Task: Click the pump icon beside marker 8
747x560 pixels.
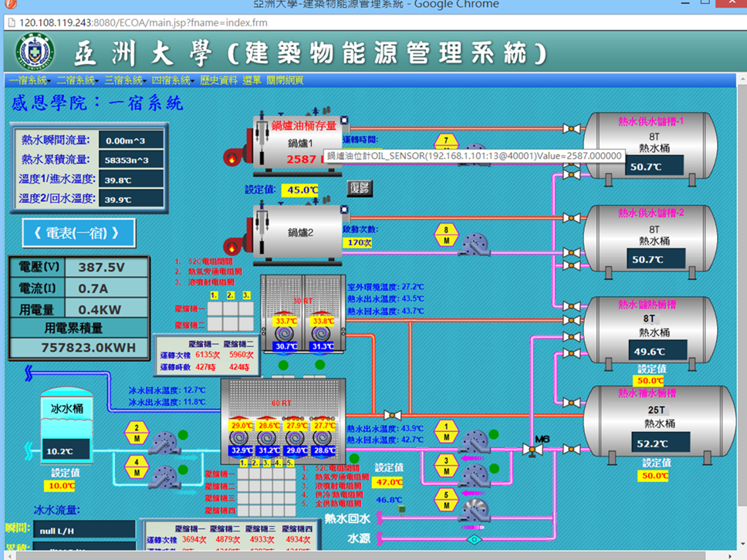Action: (474, 245)
